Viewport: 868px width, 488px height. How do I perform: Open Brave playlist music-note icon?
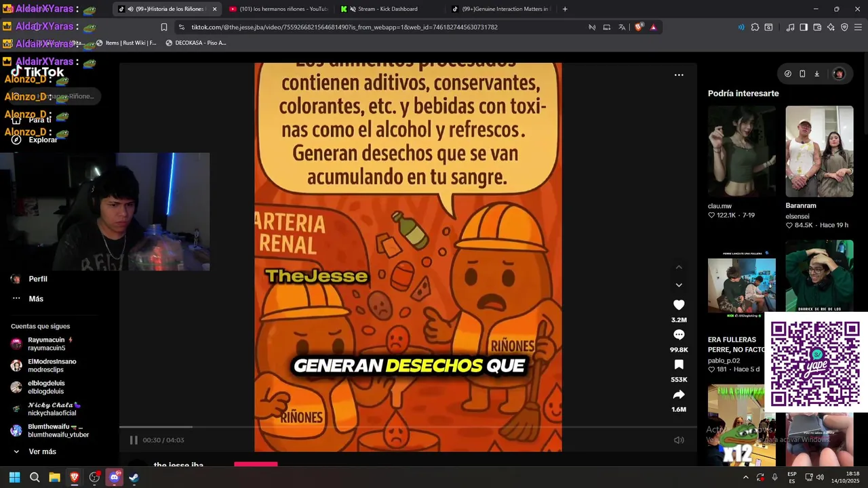click(x=791, y=27)
